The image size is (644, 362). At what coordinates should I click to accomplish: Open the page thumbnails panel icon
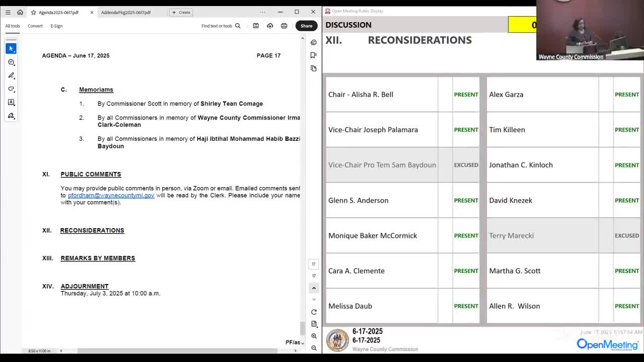click(313, 68)
